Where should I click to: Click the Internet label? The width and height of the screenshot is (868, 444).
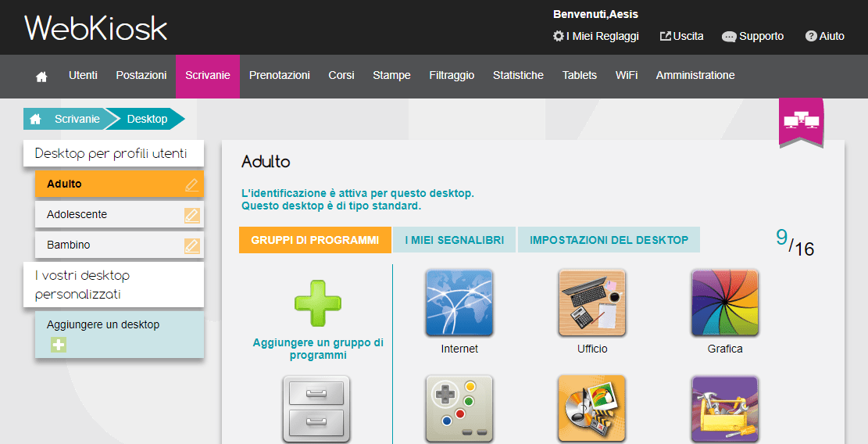point(459,349)
